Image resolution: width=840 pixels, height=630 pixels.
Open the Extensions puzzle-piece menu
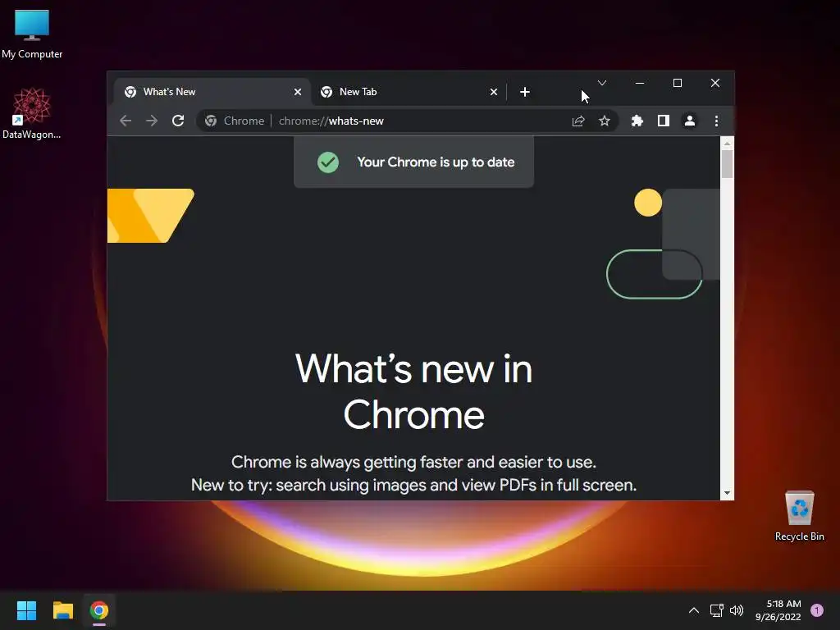[x=637, y=121]
